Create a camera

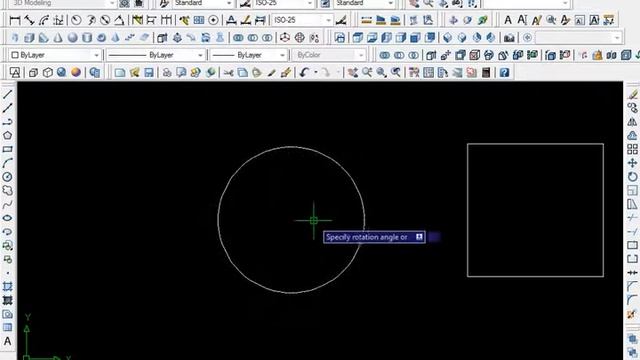click(x=509, y=38)
